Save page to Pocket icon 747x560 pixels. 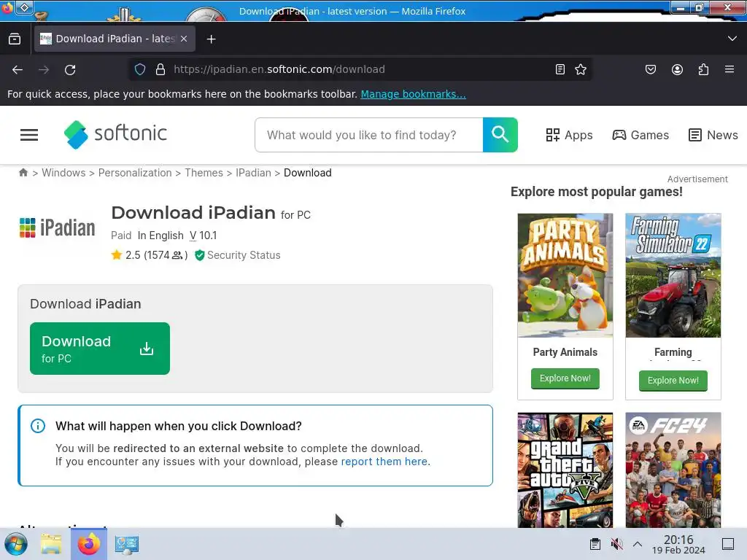(651, 69)
